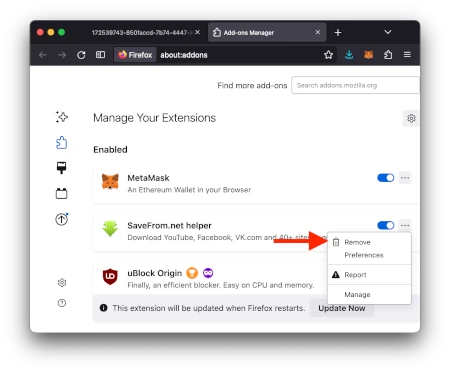Image resolution: width=450 pixels, height=372 pixels.
Task: Open the extensions toolbar puzzle button
Action: pos(388,55)
